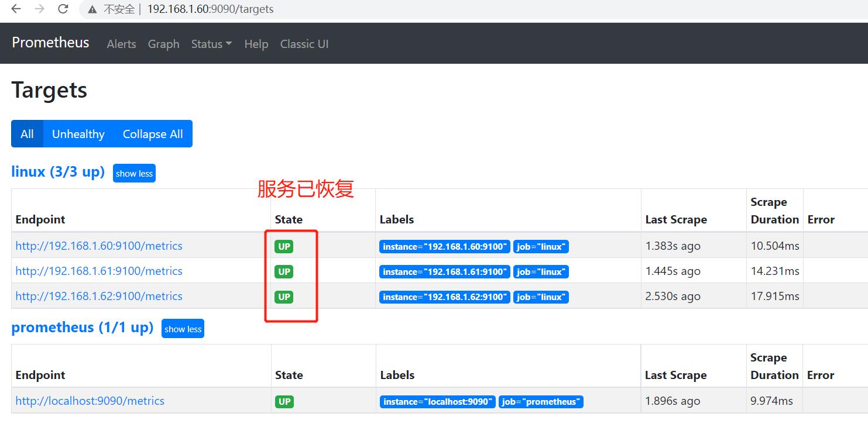
Task: Open the prometheus (1/1 up) heading link
Action: (x=82, y=328)
